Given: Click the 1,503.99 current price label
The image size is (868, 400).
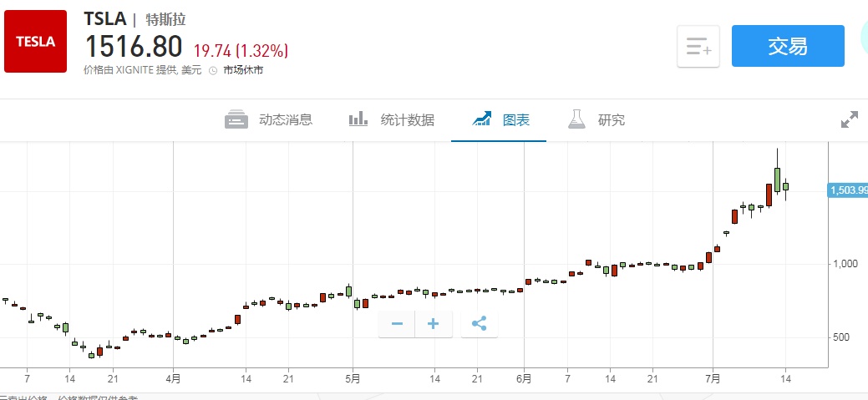Looking at the screenshot, I should (x=848, y=190).
